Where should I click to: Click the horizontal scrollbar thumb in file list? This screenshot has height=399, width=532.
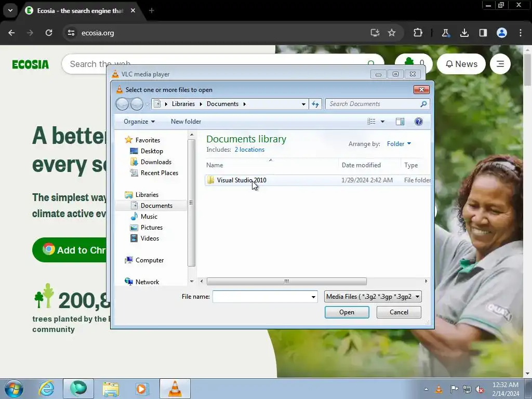click(x=286, y=281)
